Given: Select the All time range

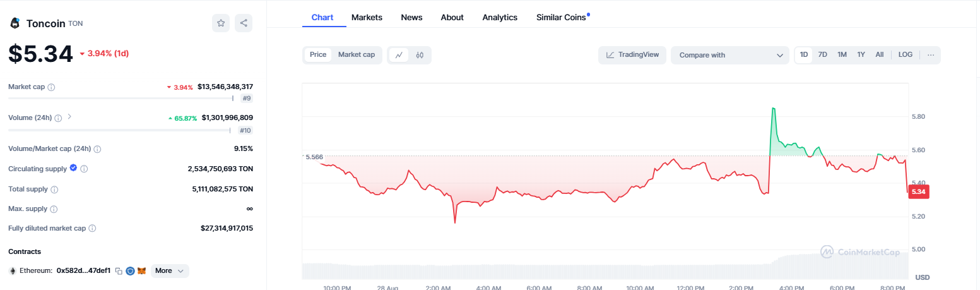Looking at the screenshot, I should [x=880, y=55].
